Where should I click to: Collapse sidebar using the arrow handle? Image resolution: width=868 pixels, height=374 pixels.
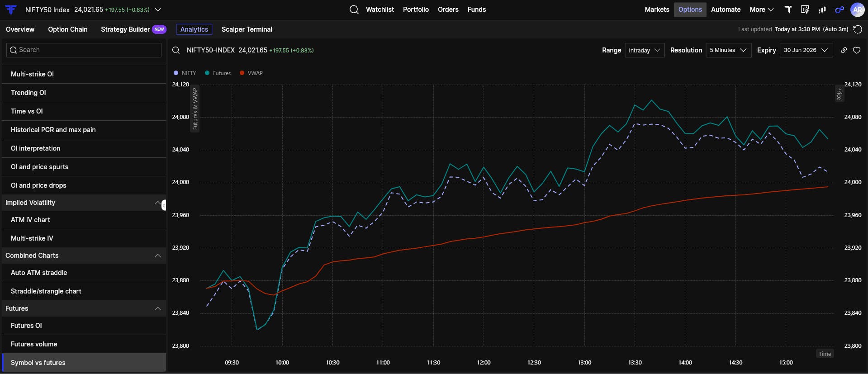click(x=164, y=205)
